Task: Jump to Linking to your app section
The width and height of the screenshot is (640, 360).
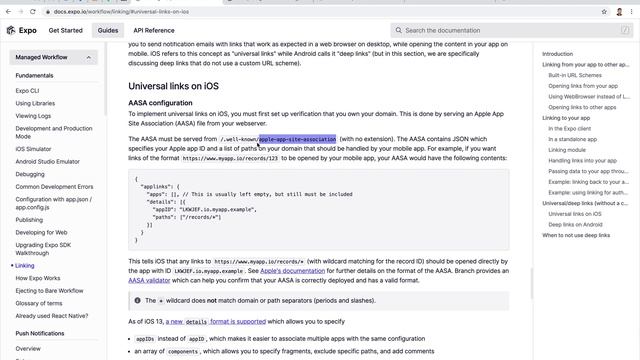Action: pyautogui.click(x=566, y=118)
